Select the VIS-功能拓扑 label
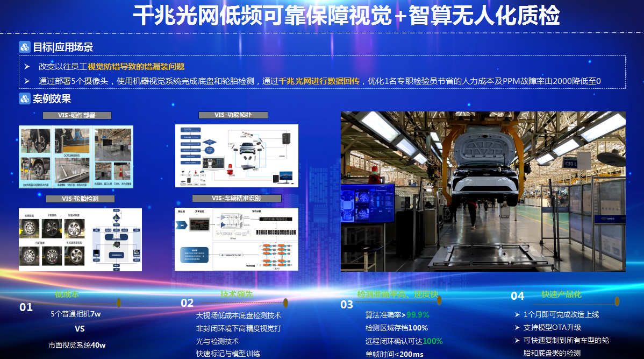The width and height of the screenshot is (644, 359). 233,115
